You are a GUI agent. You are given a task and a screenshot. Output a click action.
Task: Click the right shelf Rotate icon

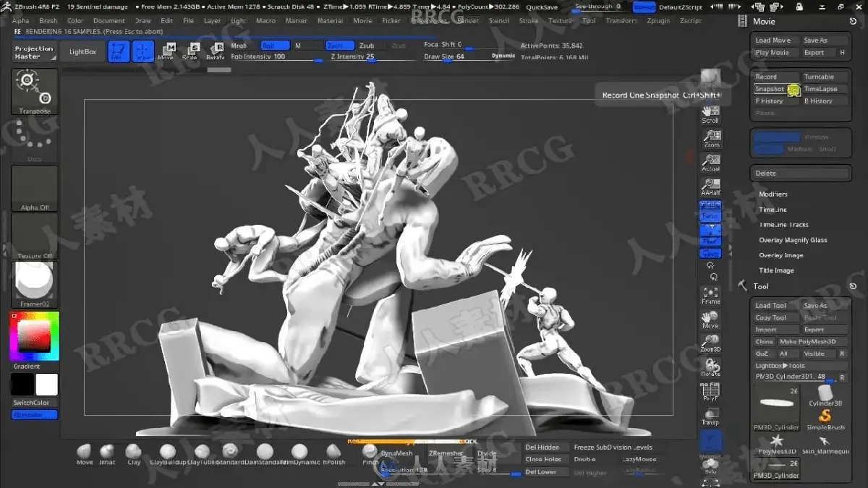point(710,367)
